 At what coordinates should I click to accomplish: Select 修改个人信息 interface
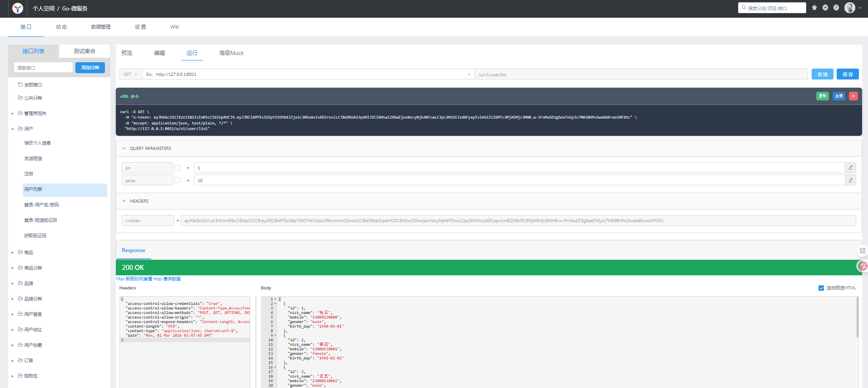(x=38, y=143)
